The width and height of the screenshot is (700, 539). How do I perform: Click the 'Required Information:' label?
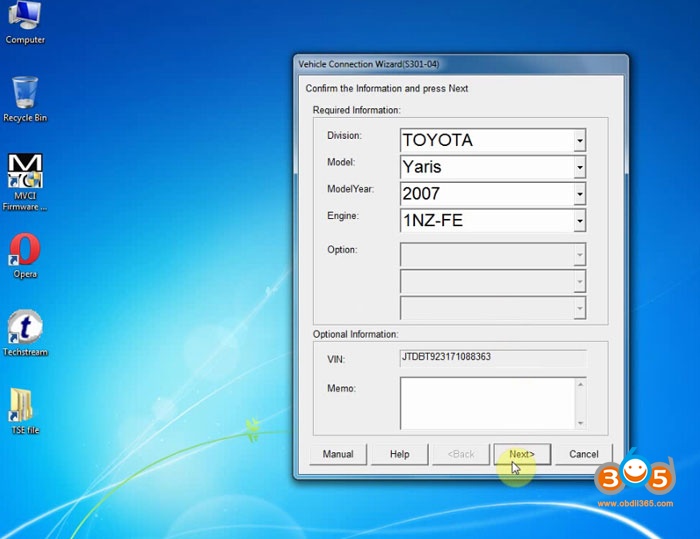pos(357,110)
